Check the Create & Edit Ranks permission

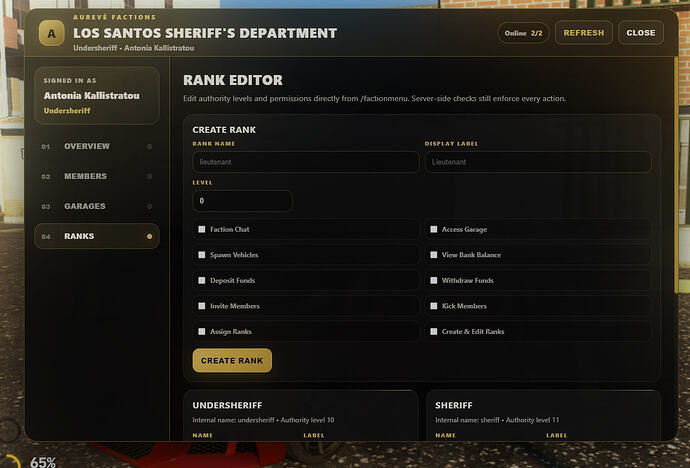tap(433, 331)
